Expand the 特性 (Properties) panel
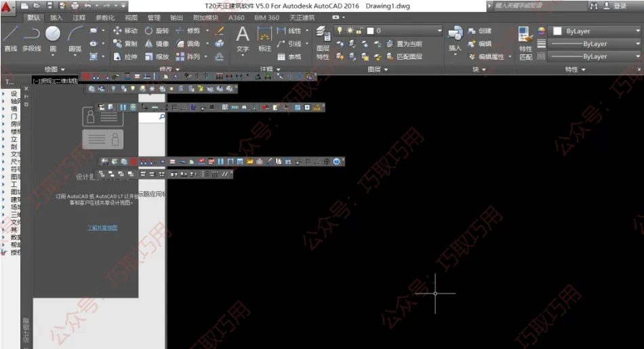644x349 pixels. pyautogui.click(x=575, y=69)
